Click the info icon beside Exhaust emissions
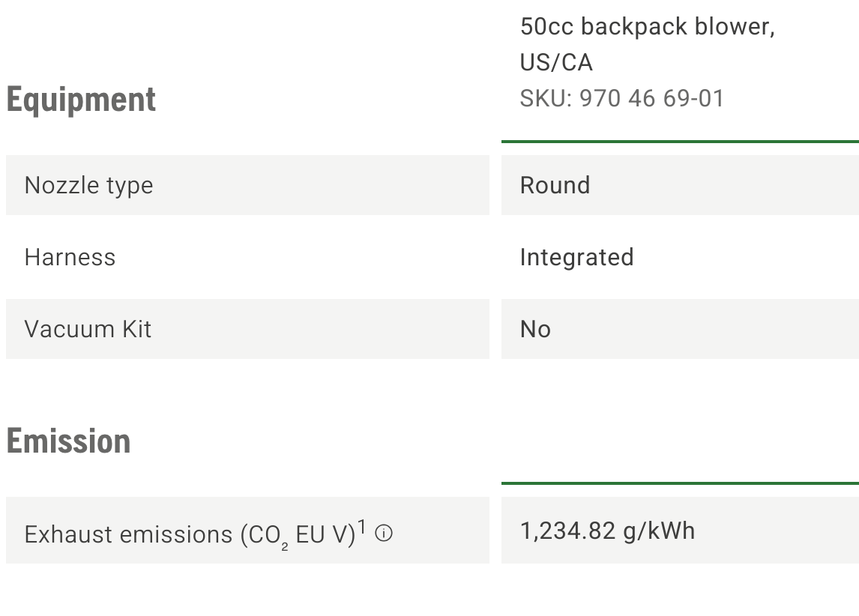Image resolution: width=859 pixels, height=616 pixels. [384, 534]
